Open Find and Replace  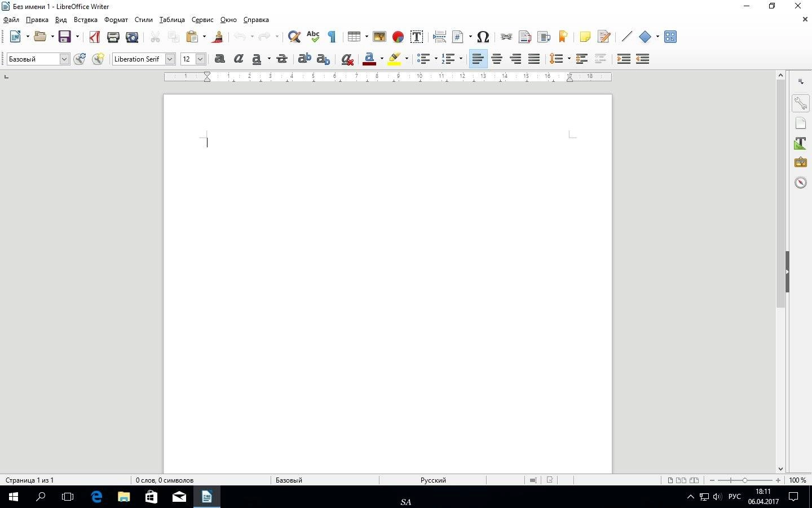point(294,37)
